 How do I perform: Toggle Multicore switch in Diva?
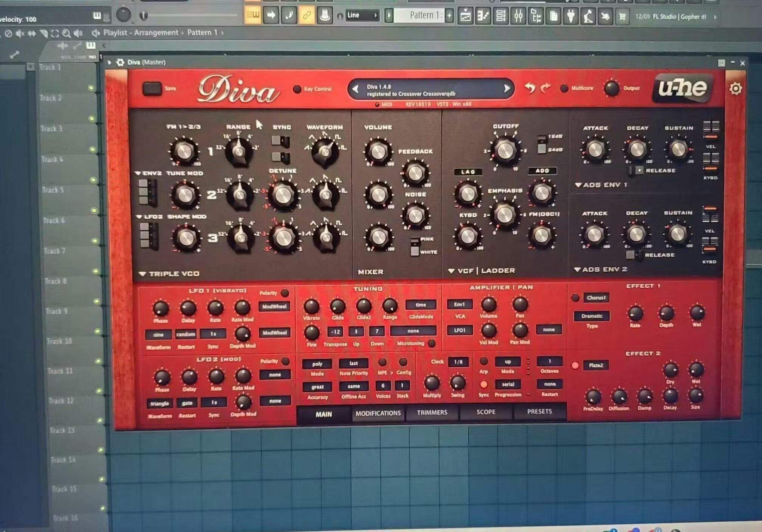(x=564, y=88)
